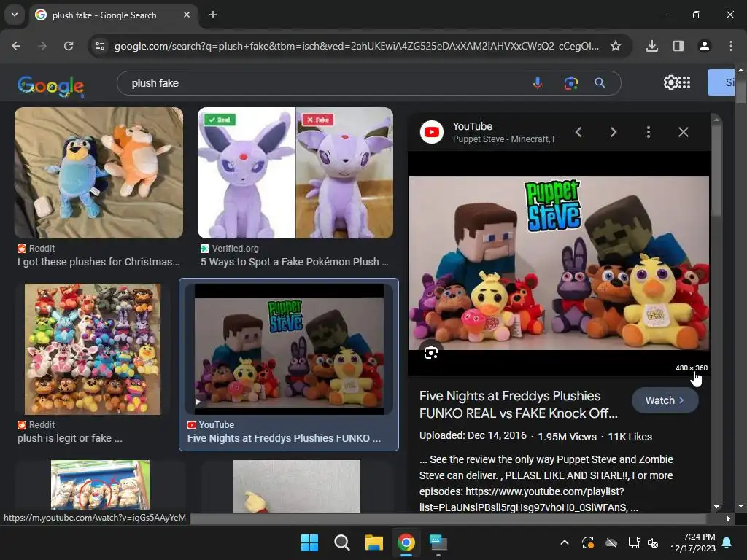The image size is (747, 560).
Task: Show next image in preview panel
Action: pyautogui.click(x=614, y=132)
